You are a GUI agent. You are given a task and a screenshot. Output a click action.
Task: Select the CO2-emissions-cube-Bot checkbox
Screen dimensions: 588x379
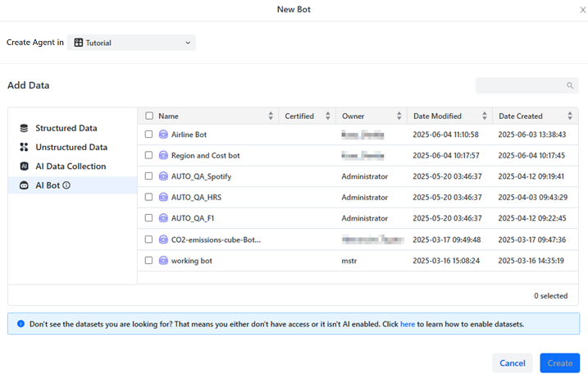point(148,240)
